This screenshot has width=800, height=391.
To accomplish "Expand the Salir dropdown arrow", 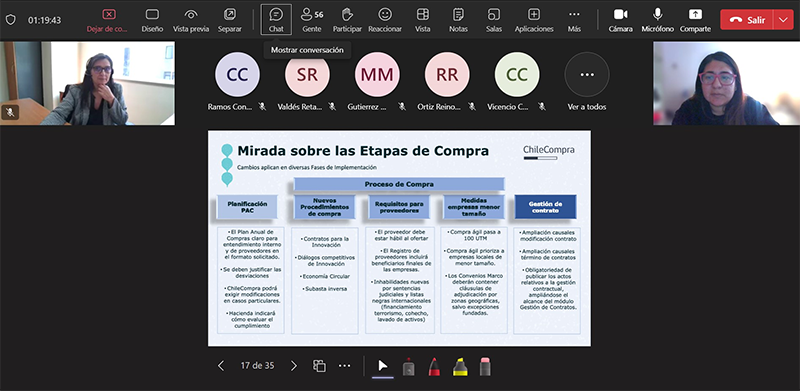I will (x=784, y=20).
